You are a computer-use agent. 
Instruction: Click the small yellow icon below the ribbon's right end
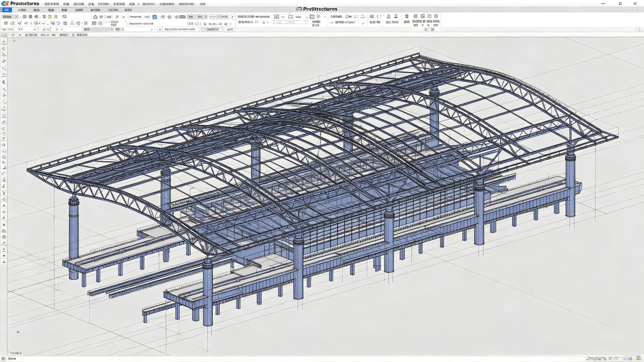(426, 29)
